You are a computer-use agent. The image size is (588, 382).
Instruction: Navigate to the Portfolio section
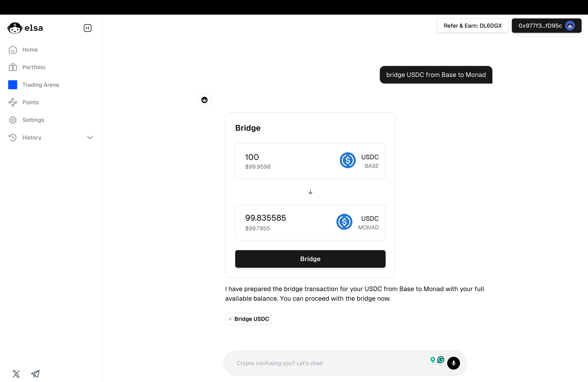(x=34, y=67)
